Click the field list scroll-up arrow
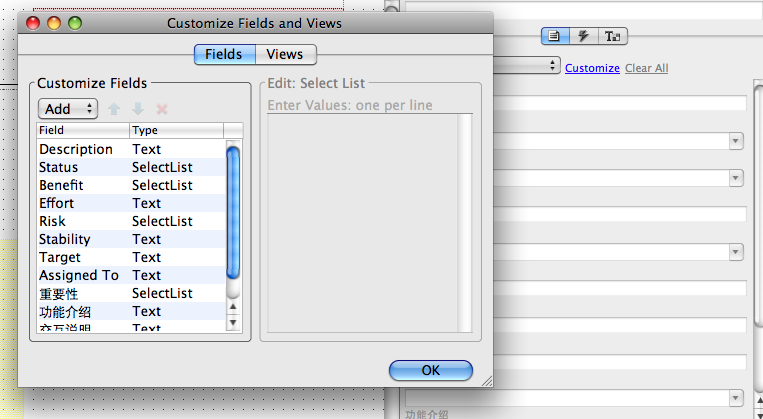 [233, 307]
